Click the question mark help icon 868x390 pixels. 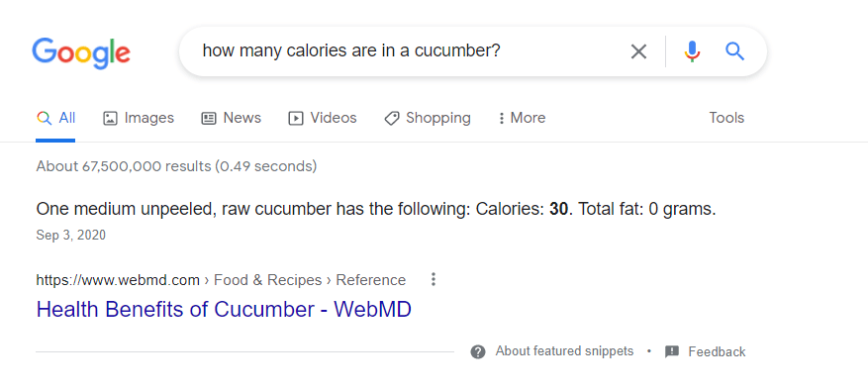tap(478, 351)
